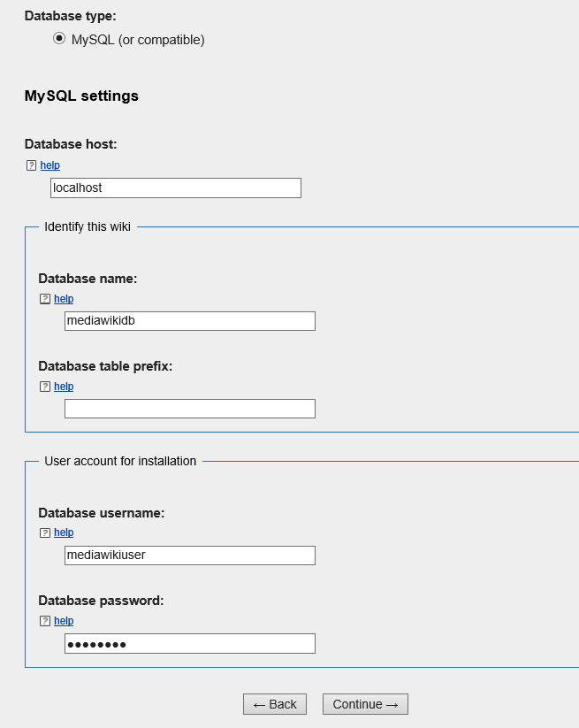The width and height of the screenshot is (579, 728).
Task: Open the help link for Database password
Action: click(64, 621)
